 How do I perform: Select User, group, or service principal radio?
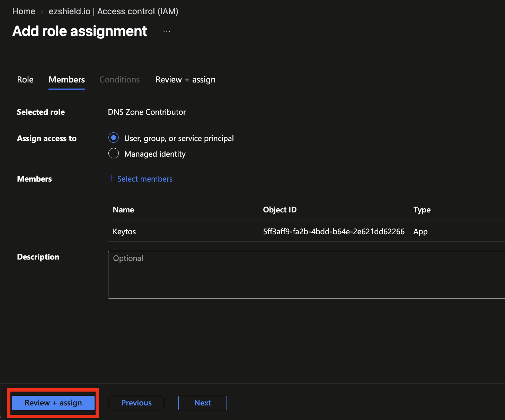[x=114, y=138]
